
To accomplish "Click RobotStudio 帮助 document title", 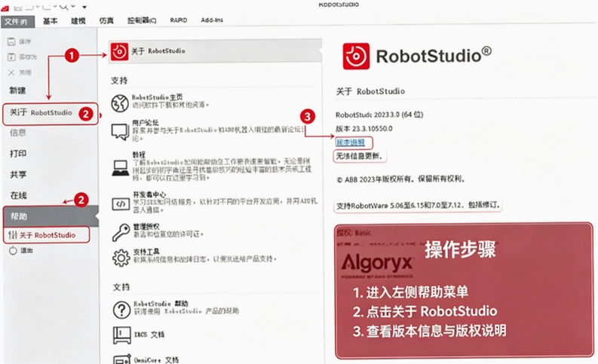I will 161,304.
